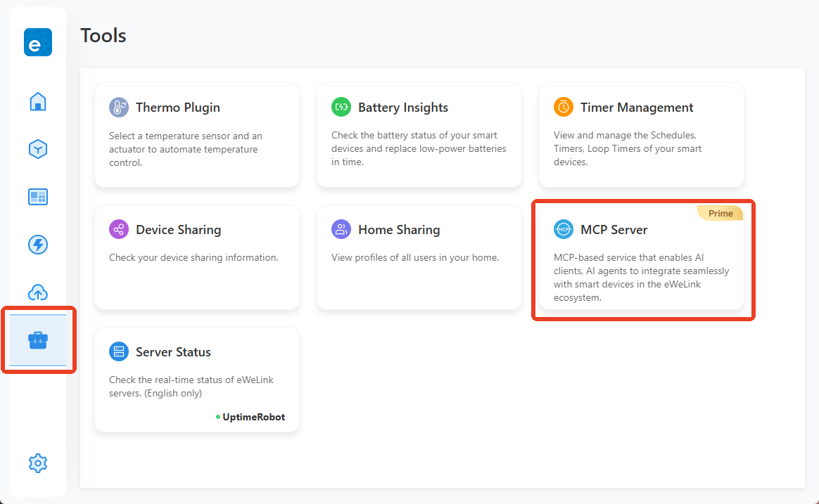Viewport: 819px width, 504px height.
Task: Select the Tools toolbox sidebar icon
Action: tap(38, 341)
